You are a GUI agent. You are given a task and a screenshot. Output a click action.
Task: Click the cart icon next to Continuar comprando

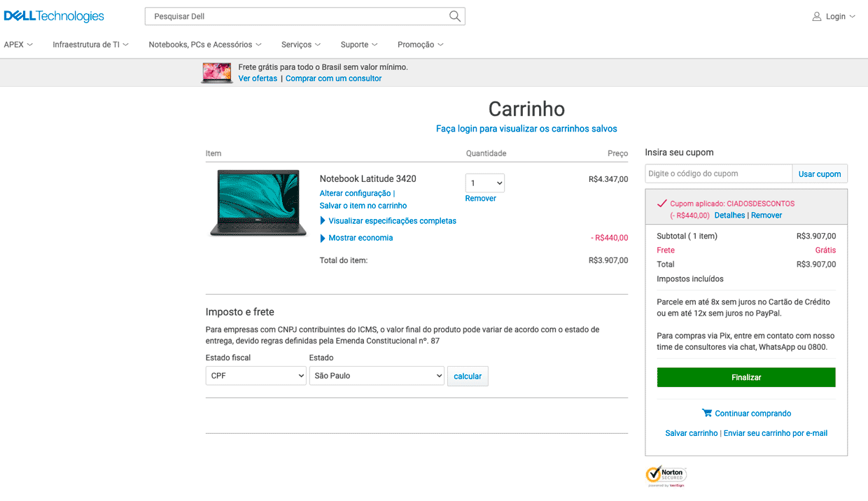coord(706,413)
